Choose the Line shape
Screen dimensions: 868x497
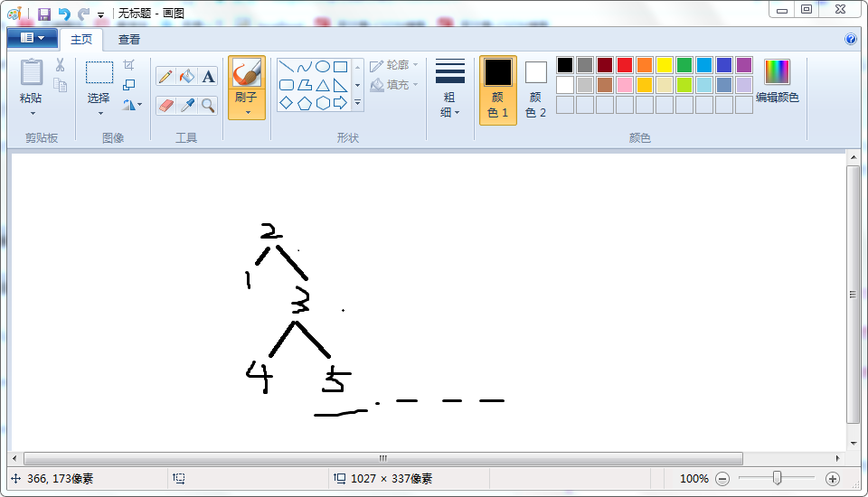287,67
